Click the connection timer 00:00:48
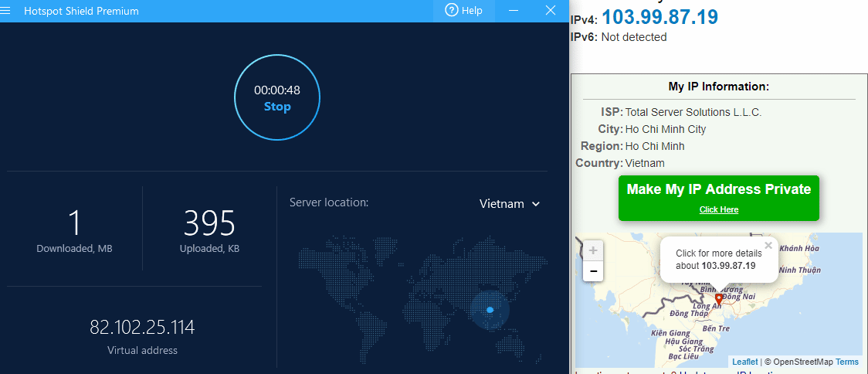This screenshot has width=868, height=374. 277,90
